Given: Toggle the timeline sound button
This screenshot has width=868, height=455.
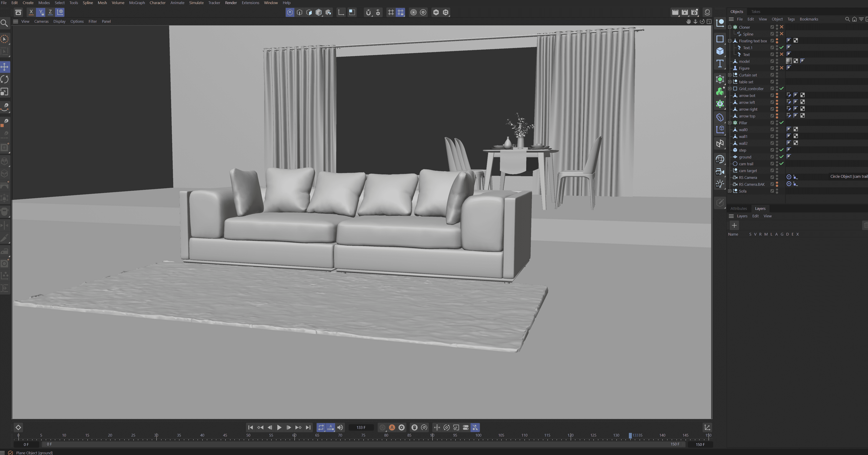Looking at the screenshot, I should tap(340, 427).
